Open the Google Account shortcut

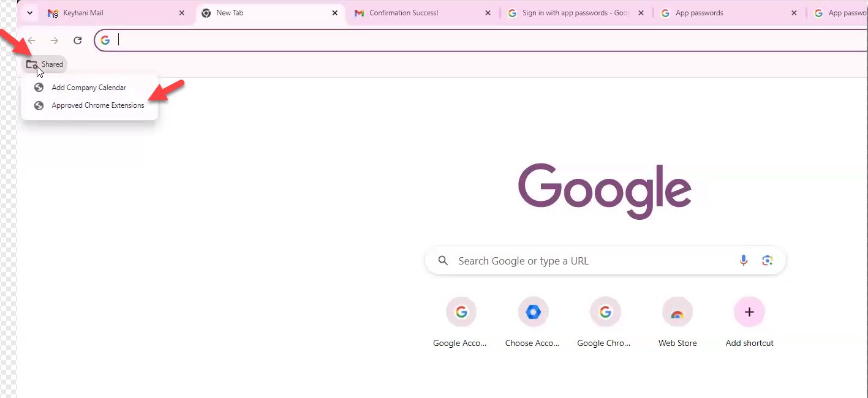pyautogui.click(x=460, y=322)
